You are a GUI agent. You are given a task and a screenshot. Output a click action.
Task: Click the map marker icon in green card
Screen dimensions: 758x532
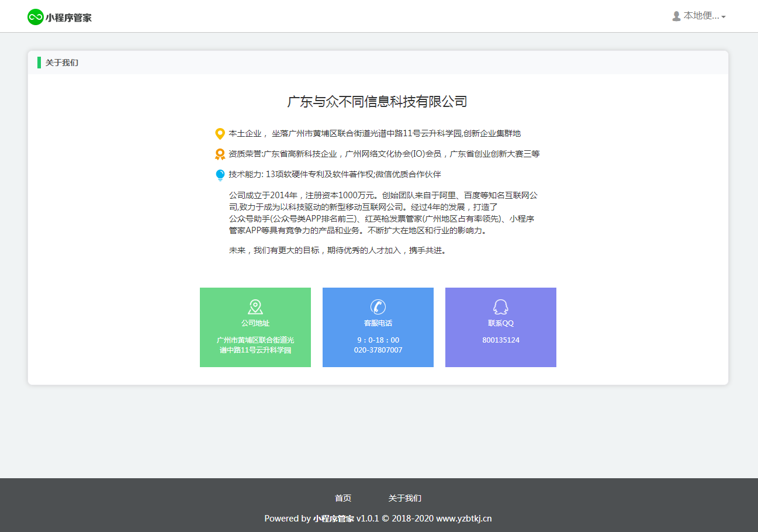255,307
